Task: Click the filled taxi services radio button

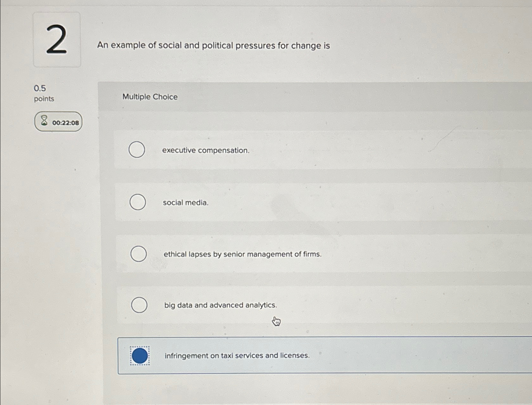Action: tap(140, 356)
